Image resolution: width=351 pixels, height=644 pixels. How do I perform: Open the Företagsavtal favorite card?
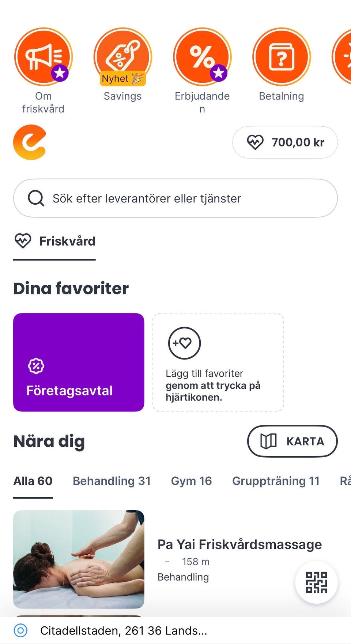click(x=79, y=362)
